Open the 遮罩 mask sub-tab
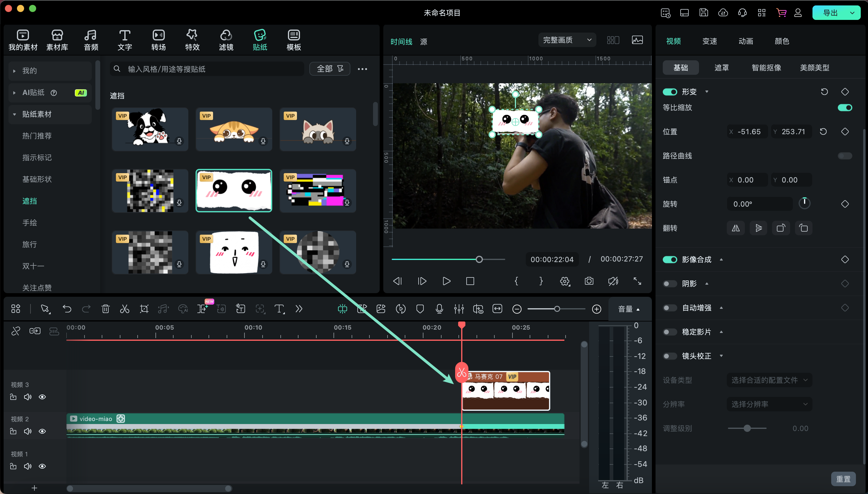This screenshot has height=494, width=868. 721,68
